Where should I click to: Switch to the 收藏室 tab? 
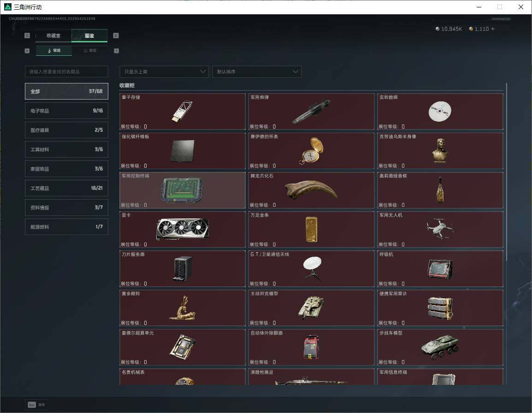[x=53, y=35]
